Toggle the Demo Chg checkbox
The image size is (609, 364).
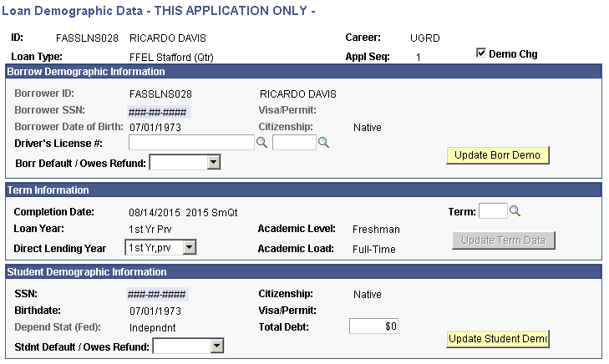click(x=480, y=54)
